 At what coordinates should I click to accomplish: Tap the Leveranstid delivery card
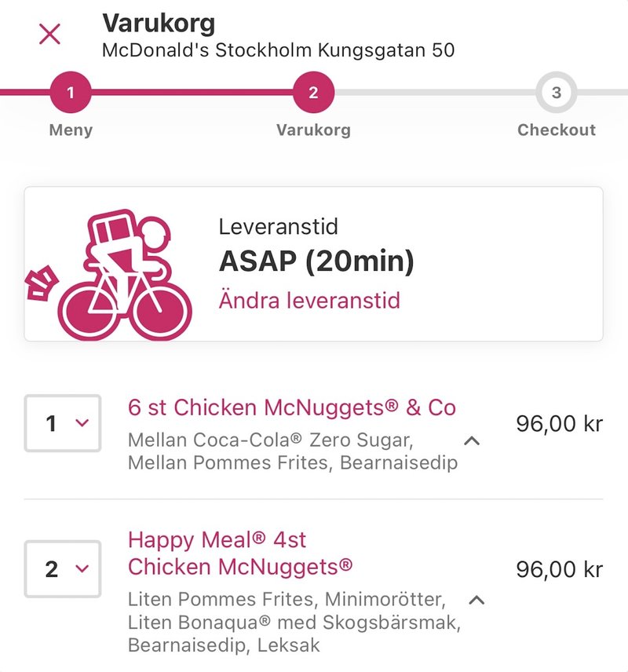[313, 264]
